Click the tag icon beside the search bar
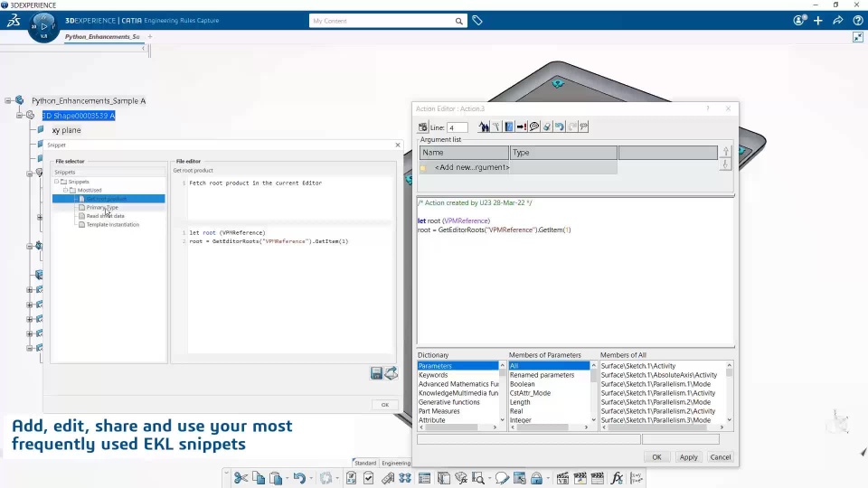The image size is (868, 488). click(477, 21)
